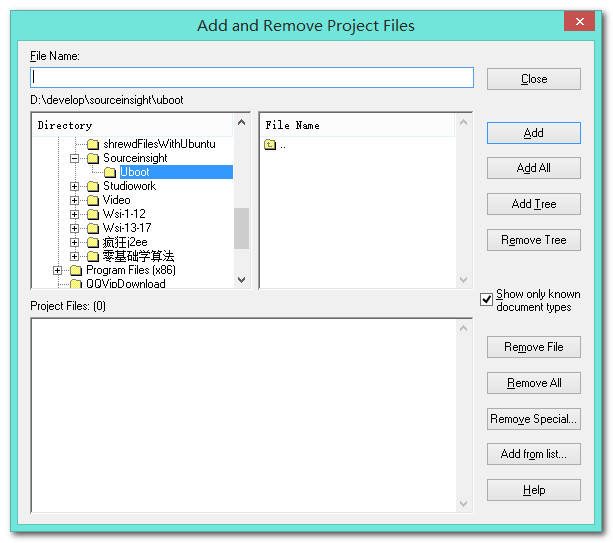The image size is (613, 543).
Task: Expand the 疯狂j2ee folder
Action: point(74,242)
